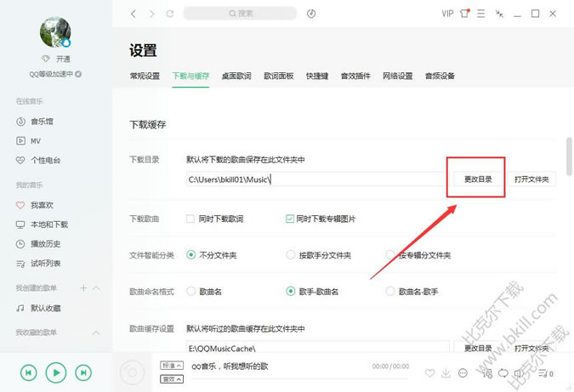Select 歌曲名 naming format radio

pos(190,292)
